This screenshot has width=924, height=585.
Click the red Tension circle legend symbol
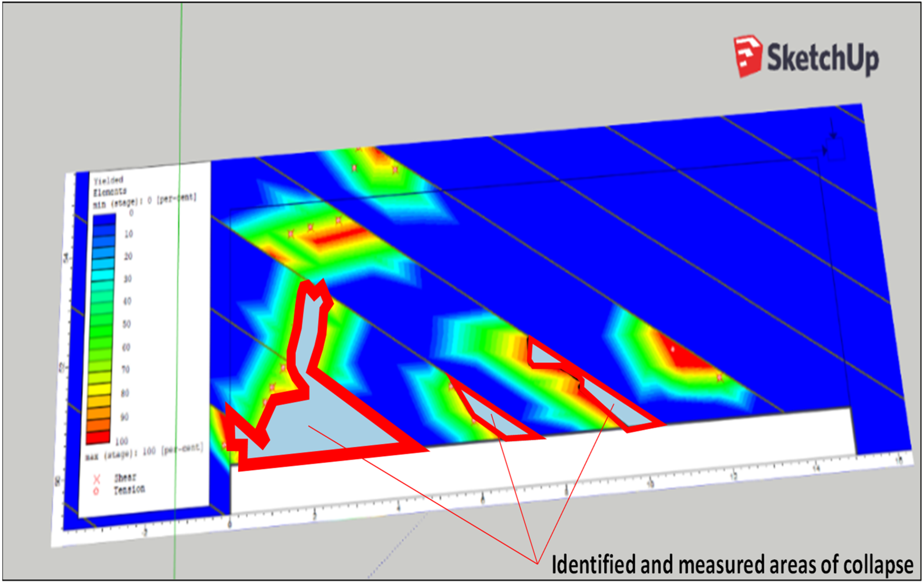pyautogui.click(x=96, y=492)
